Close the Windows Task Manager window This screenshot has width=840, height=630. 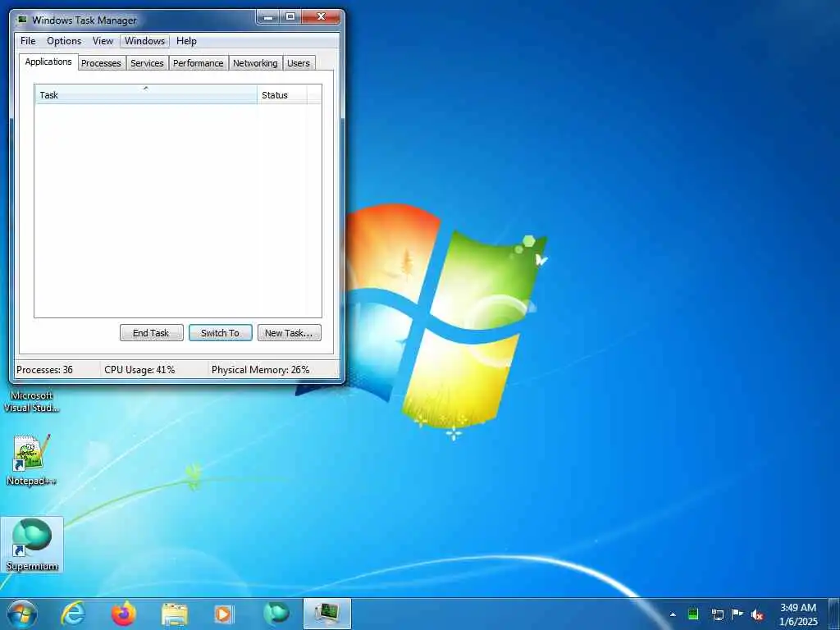[x=321, y=17]
